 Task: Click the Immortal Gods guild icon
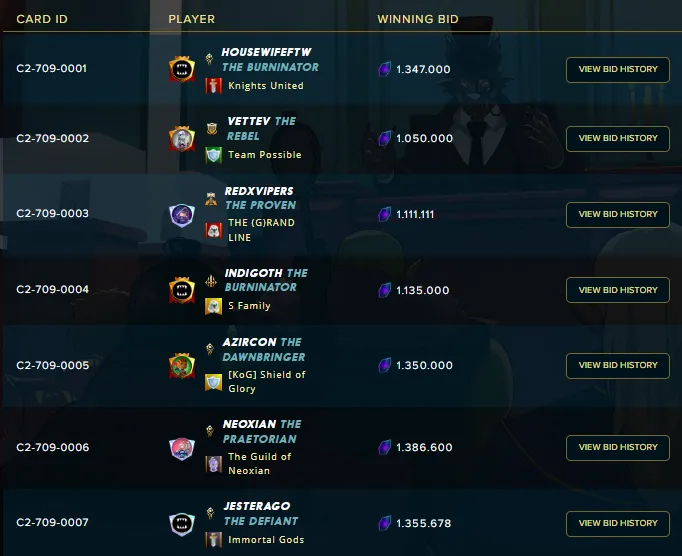pos(214,540)
